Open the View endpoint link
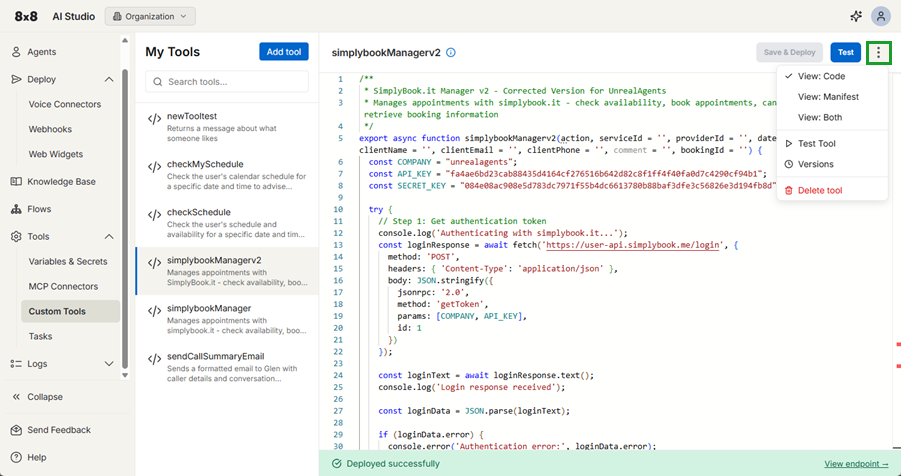The width and height of the screenshot is (901, 476). coord(856,464)
